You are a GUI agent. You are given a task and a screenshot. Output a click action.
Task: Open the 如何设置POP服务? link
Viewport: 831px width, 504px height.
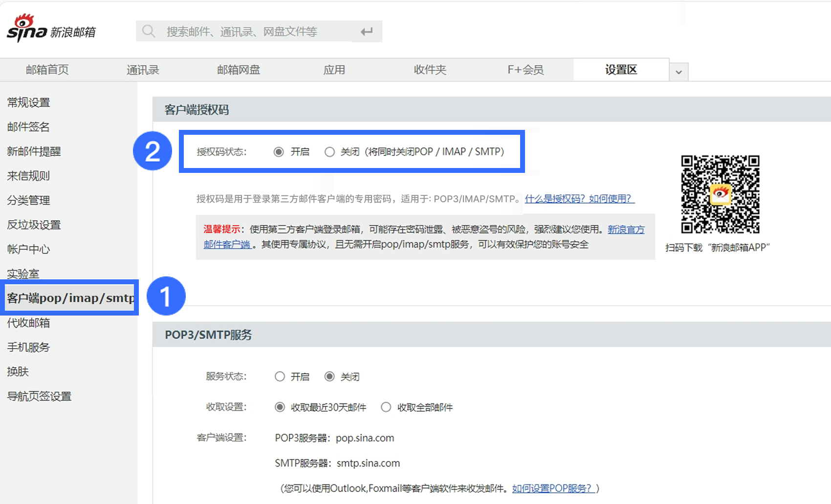point(553,488)
